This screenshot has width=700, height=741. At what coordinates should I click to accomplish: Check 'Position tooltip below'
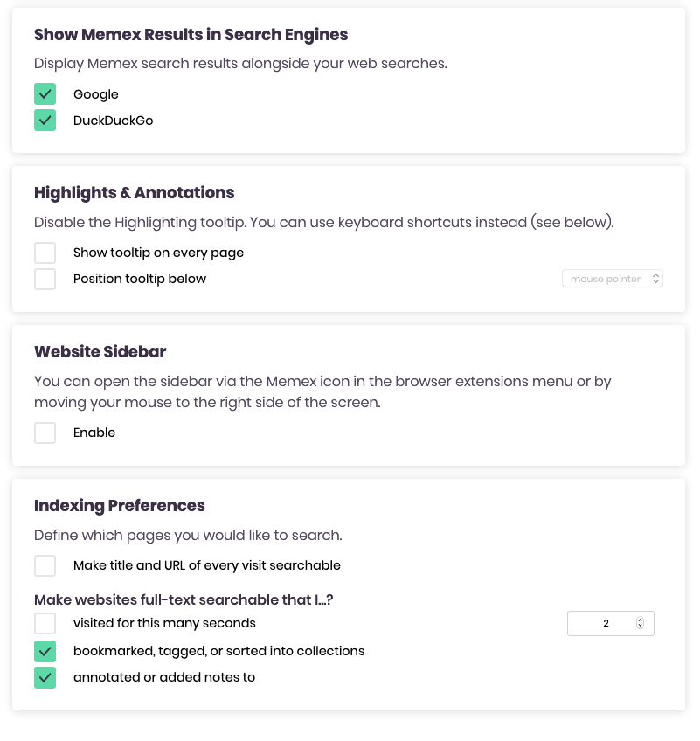coord(45,278)
